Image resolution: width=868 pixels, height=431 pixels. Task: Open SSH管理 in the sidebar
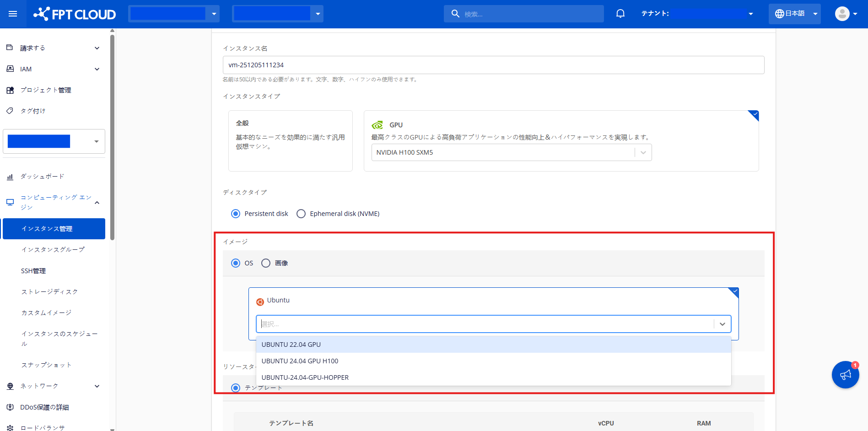coord(33,271)
